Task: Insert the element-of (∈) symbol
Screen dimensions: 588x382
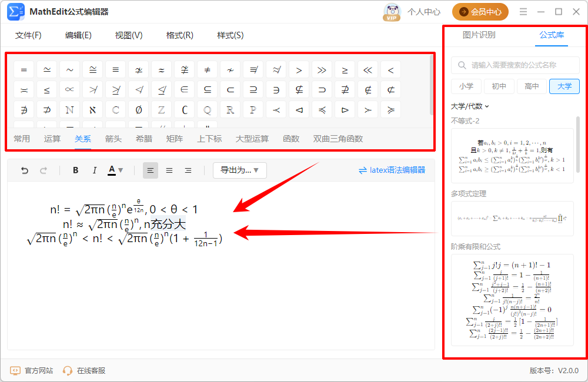Action: [x=184, y=90]
